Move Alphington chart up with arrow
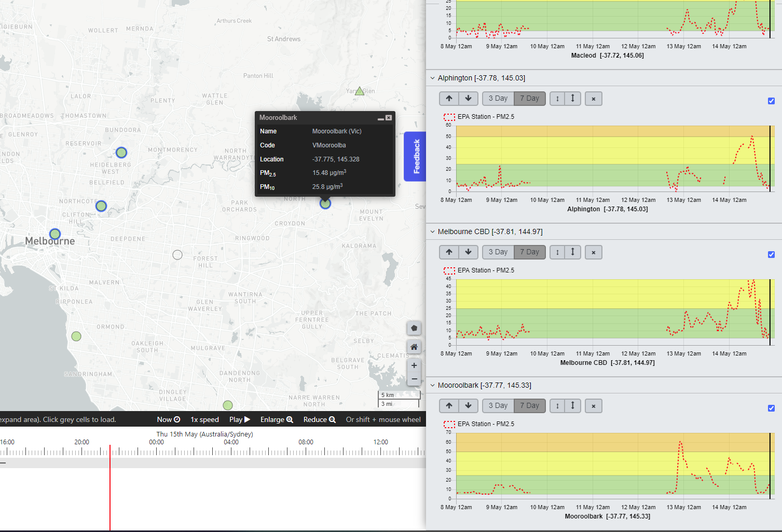 pyautogui.click(x=449, y=99)
